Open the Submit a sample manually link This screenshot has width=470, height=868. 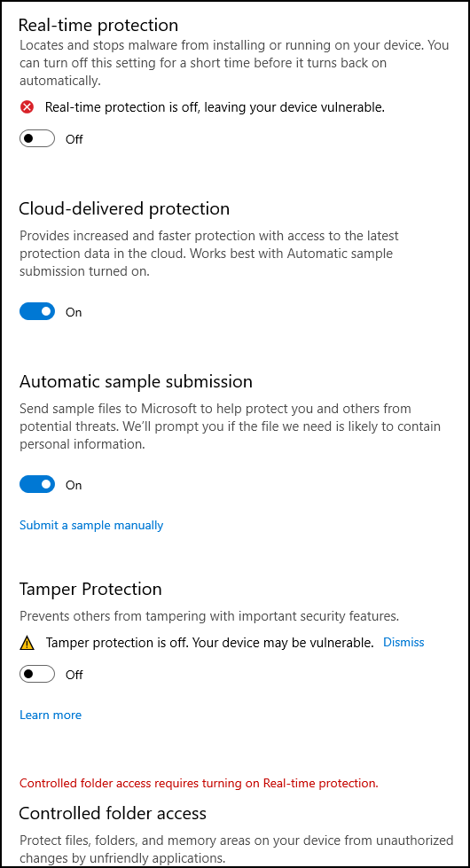click(x=91, y=525)
